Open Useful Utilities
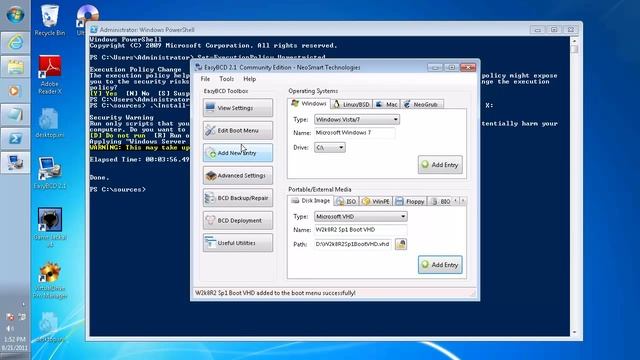 coord(238,242)
